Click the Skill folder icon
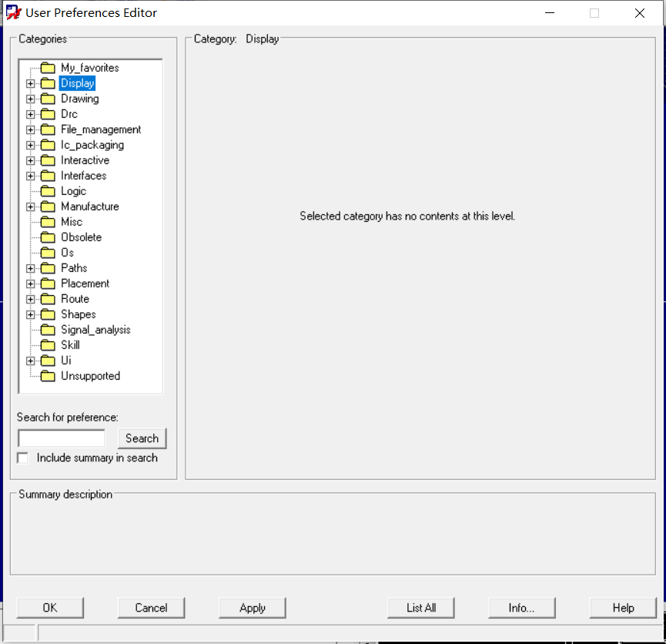 (48, 345)
